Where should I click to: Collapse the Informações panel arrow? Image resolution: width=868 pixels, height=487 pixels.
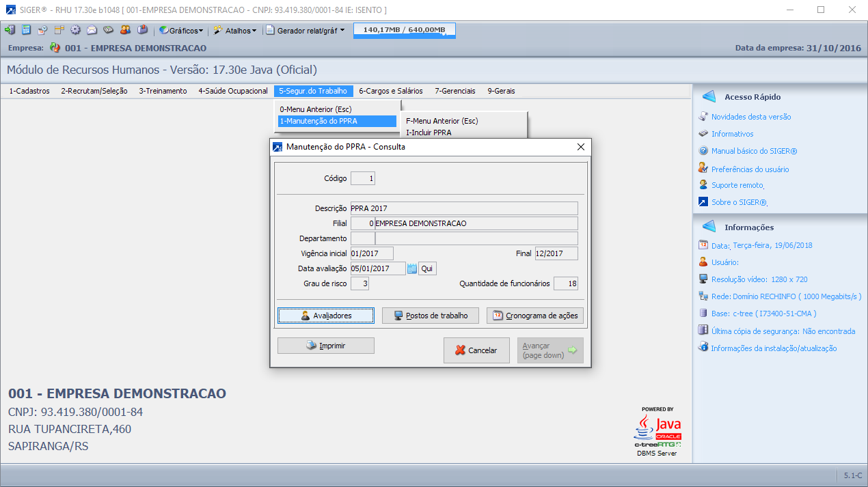(x=709, y=227)
